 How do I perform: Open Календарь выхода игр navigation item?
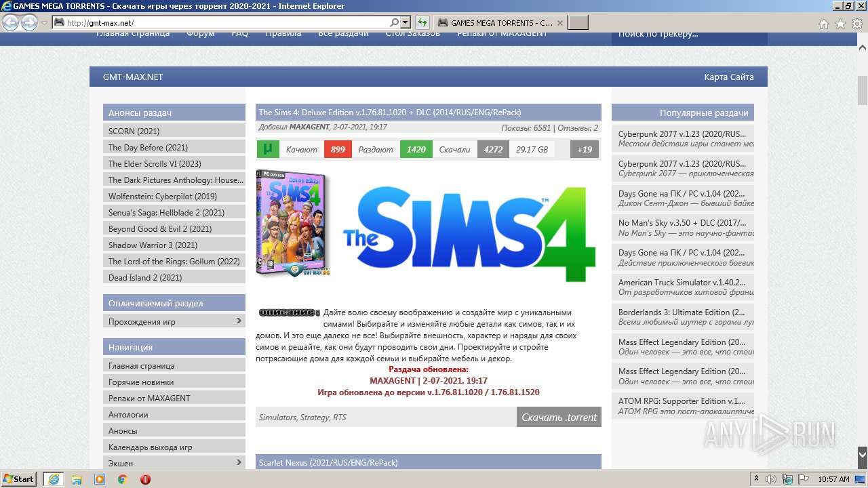click(174, 447)
